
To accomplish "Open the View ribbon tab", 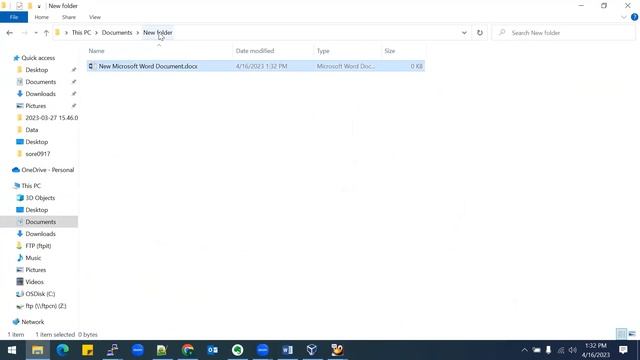I will (x=95, y=17).
